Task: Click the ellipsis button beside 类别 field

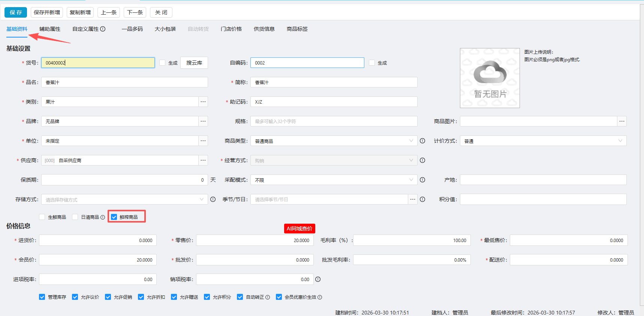Action: coord(203,102)
